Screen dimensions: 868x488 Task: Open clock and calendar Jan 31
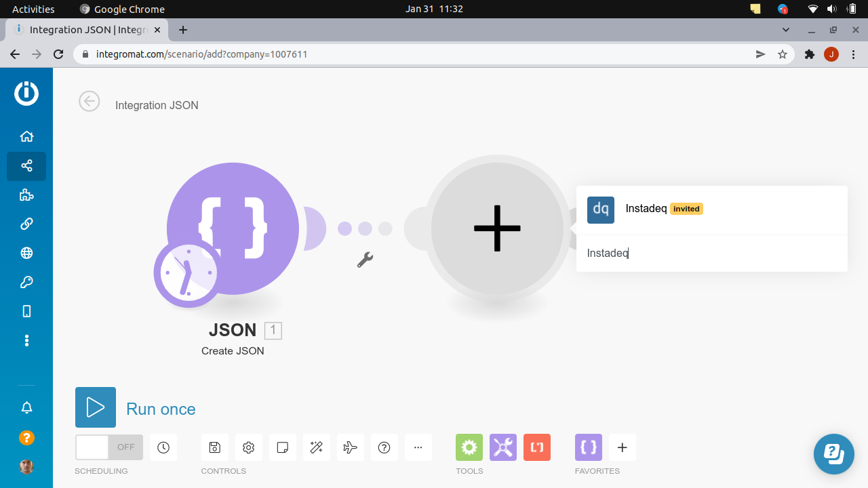434,9
